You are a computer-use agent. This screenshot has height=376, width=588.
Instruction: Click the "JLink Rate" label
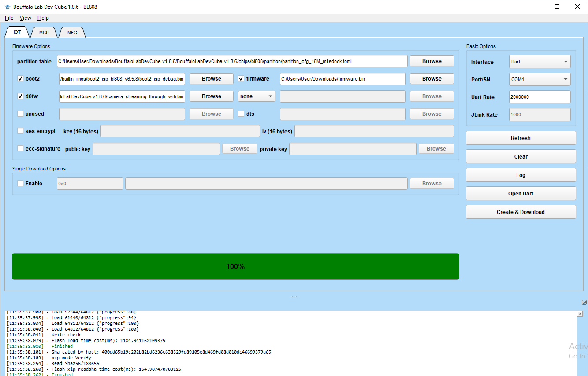tap(484, 115)
